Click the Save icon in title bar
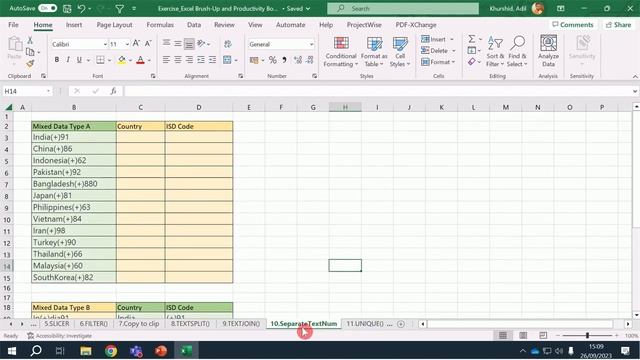Image resolution: width=640 pixels, height=360 pixels. click(67, 8)
